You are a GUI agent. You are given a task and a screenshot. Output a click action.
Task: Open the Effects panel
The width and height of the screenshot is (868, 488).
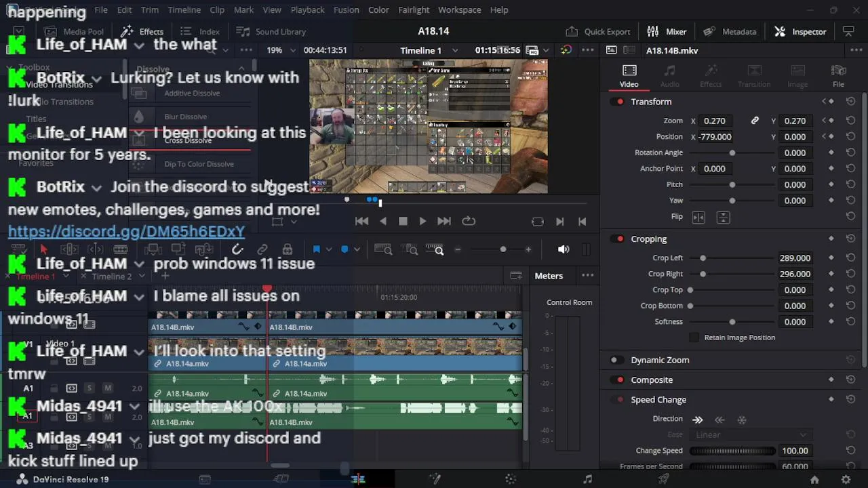[x=142, y=31]
